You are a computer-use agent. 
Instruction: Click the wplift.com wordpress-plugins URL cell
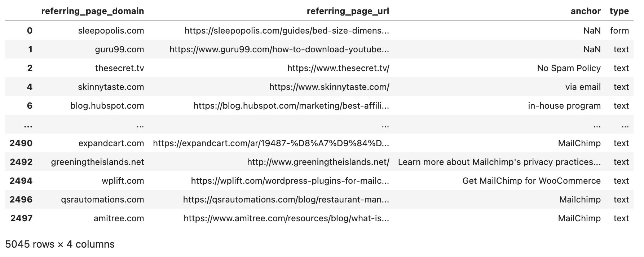290,181
